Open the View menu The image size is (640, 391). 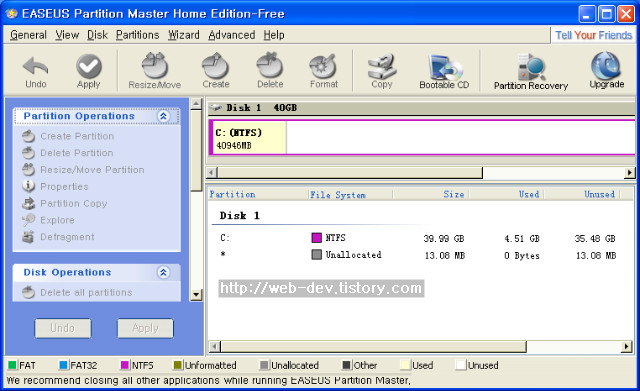point(67,35)
